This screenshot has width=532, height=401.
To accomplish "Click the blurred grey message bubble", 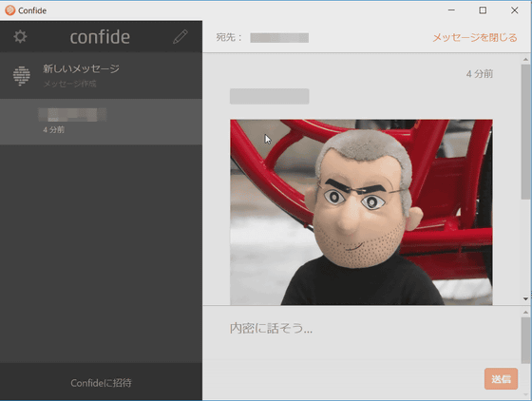I will point(270,96).
